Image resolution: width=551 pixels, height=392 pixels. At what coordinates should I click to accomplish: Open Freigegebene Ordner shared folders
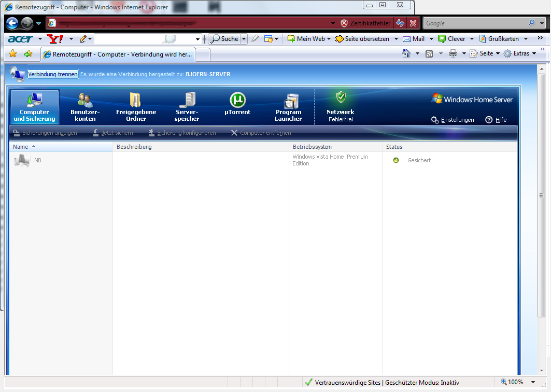pyautogui.click(x=136, y=107)
